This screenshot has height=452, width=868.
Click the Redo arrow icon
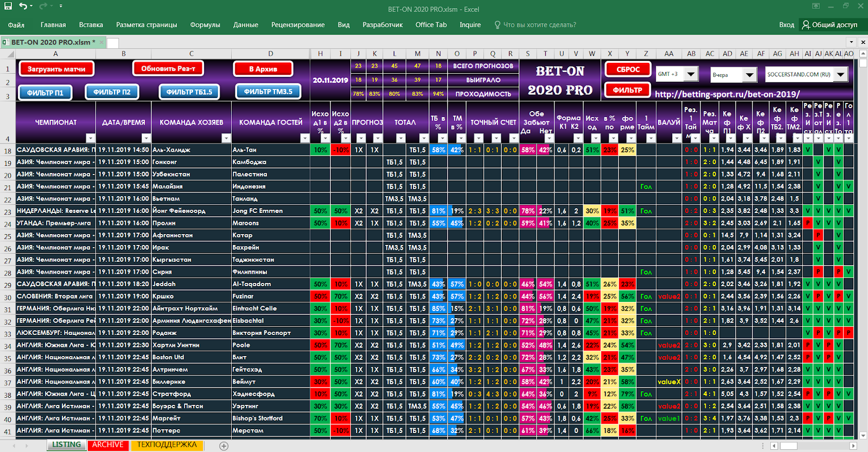tap(42, 6)
